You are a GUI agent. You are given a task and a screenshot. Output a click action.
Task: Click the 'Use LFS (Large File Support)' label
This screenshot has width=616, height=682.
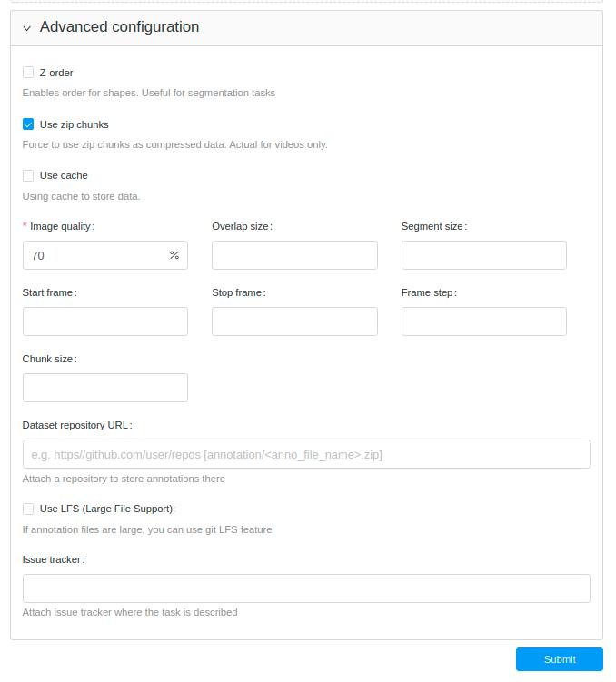(107, 509)
